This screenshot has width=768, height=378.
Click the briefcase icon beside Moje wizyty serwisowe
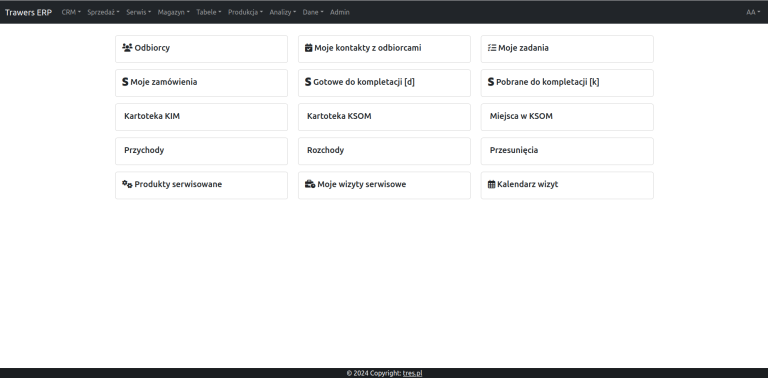(310, 184)
